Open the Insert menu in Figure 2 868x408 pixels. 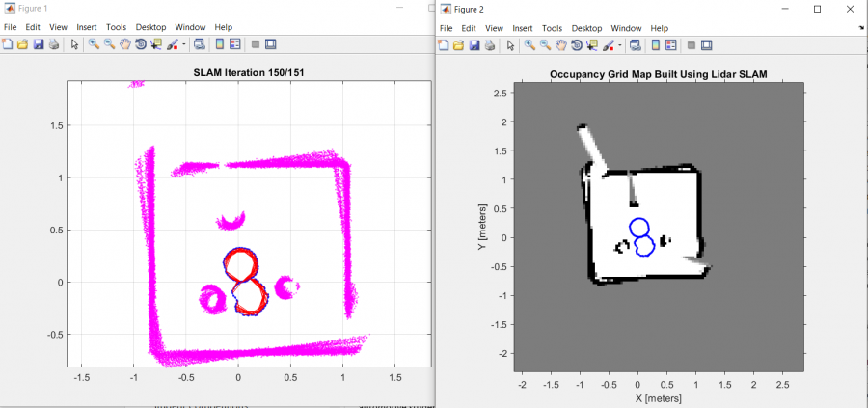(523, 28)
